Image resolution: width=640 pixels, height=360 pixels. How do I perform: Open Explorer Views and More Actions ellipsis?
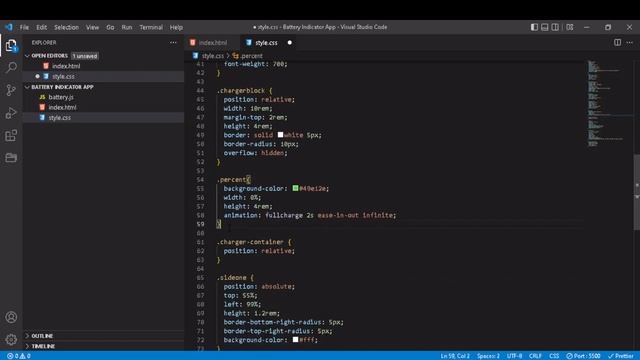[173, 42]
